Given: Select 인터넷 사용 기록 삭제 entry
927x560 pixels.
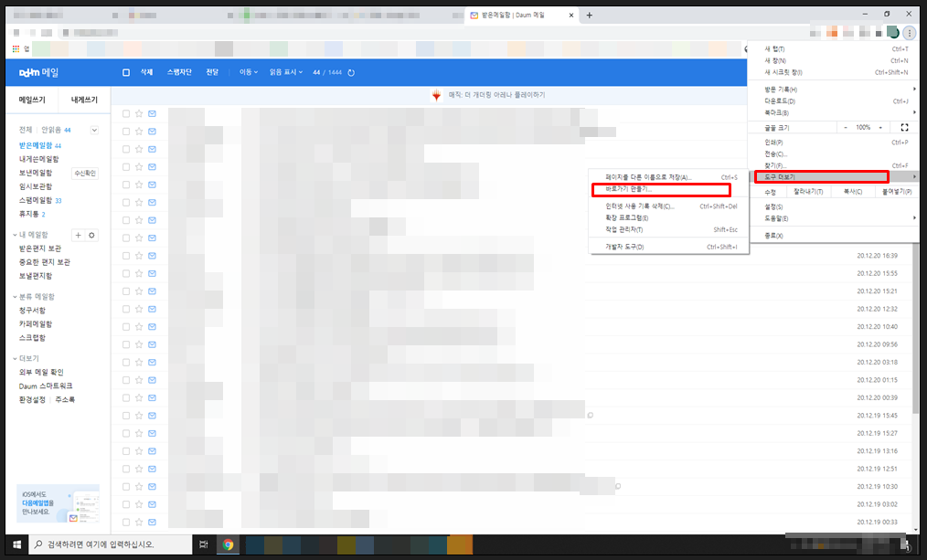Looking at the screenshot, I should point(668,206).
